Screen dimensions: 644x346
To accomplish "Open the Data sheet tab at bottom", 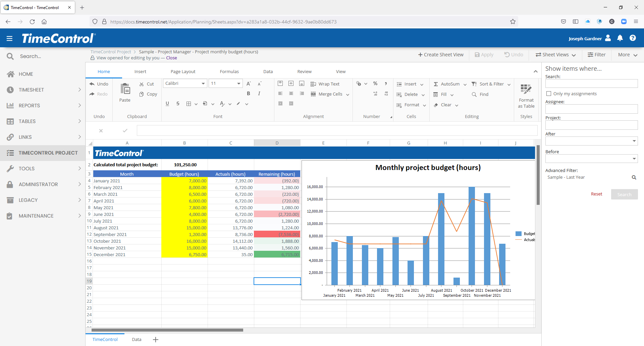I will (x=136, y=339).
